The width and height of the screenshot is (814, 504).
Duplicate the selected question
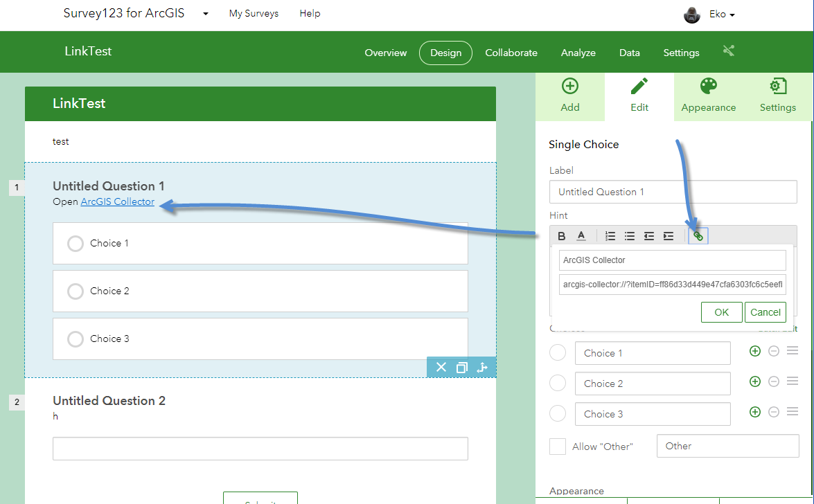pyautogui.click(x=461, y=368)
